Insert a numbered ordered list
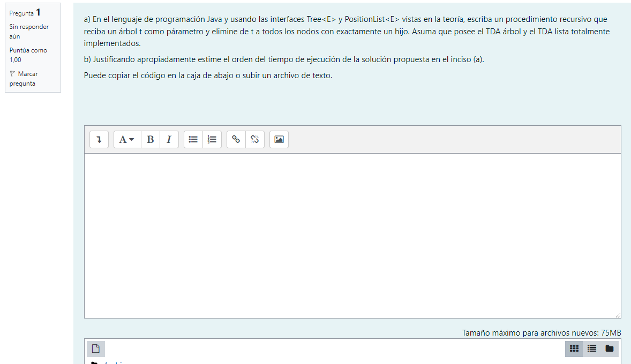The image size is (631, 364). (212, 140)
